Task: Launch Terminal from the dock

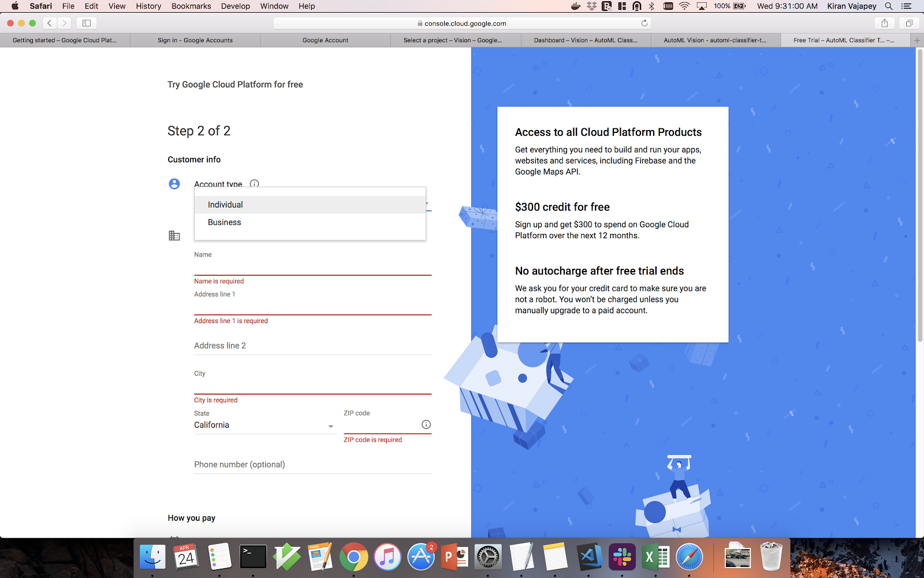Action: click(253, 558)
